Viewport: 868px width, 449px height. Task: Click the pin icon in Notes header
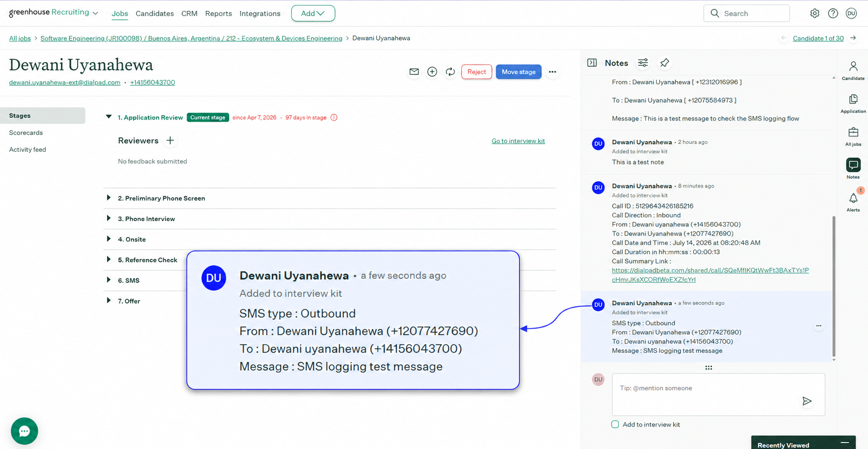(664, 63)
